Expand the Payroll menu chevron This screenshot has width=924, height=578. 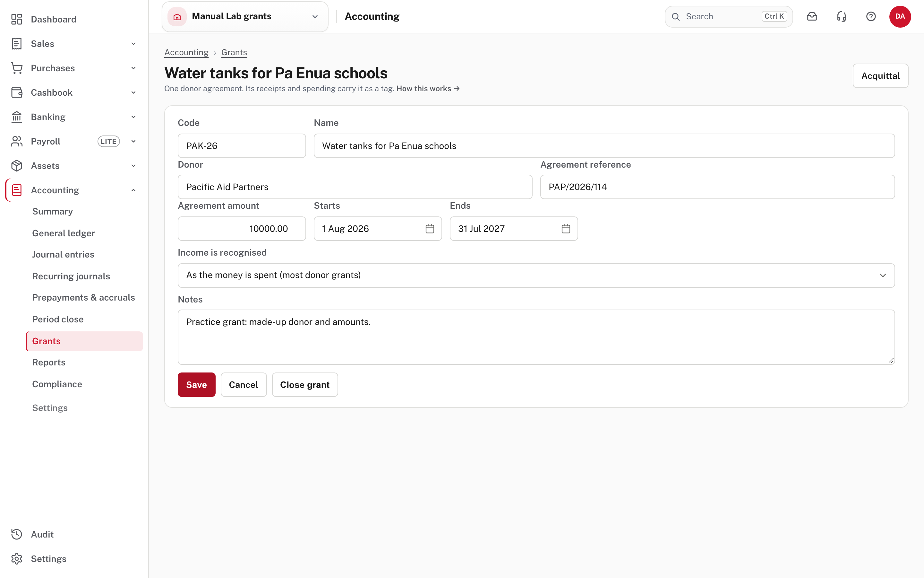[x=133, y=141]
